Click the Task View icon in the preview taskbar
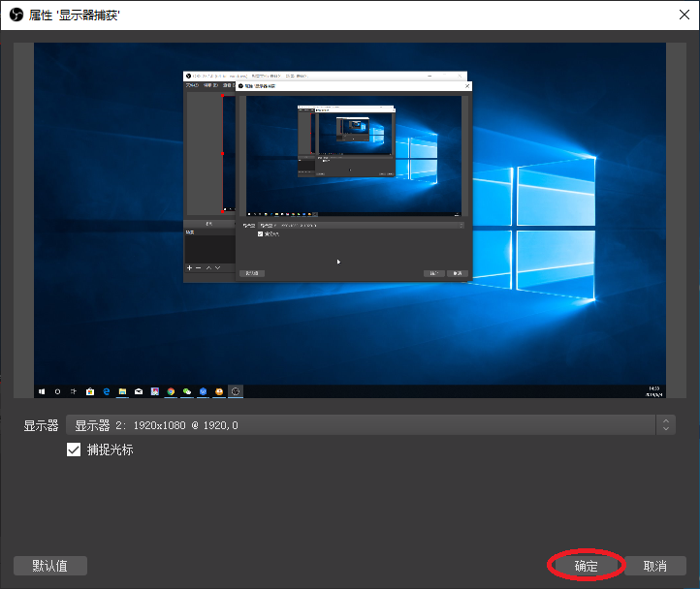 click(74, 391)
